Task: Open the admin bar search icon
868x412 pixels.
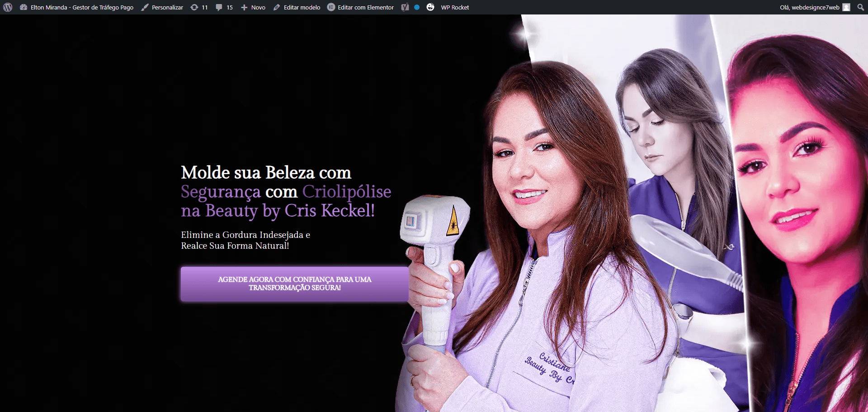Action: [x=860, y=7]
